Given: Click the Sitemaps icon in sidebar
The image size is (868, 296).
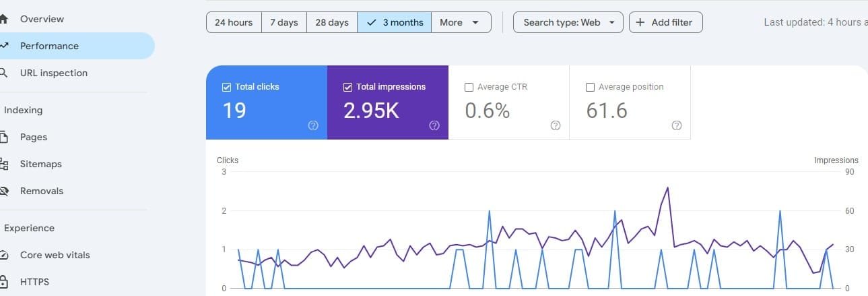Looking at the screenshot, I should click(3, 164).
